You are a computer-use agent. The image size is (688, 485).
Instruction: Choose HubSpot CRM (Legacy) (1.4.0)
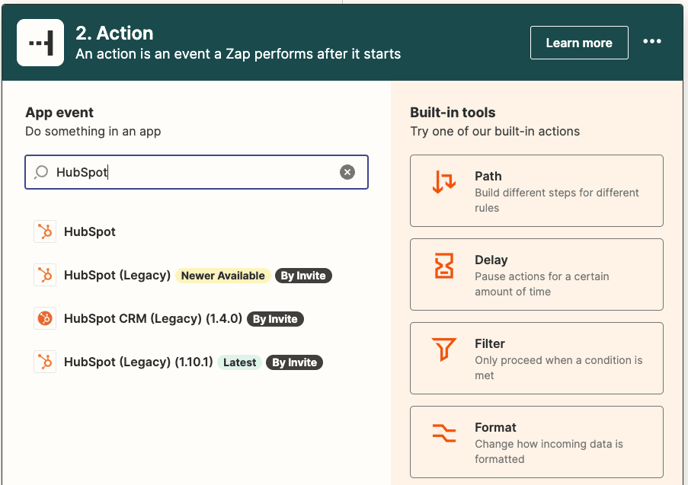152,319
